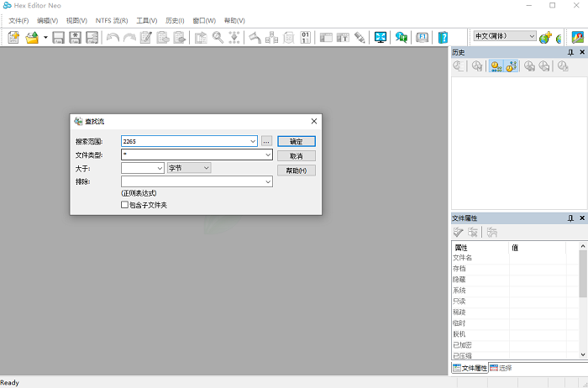Click the 文件类型 input field

192,155
